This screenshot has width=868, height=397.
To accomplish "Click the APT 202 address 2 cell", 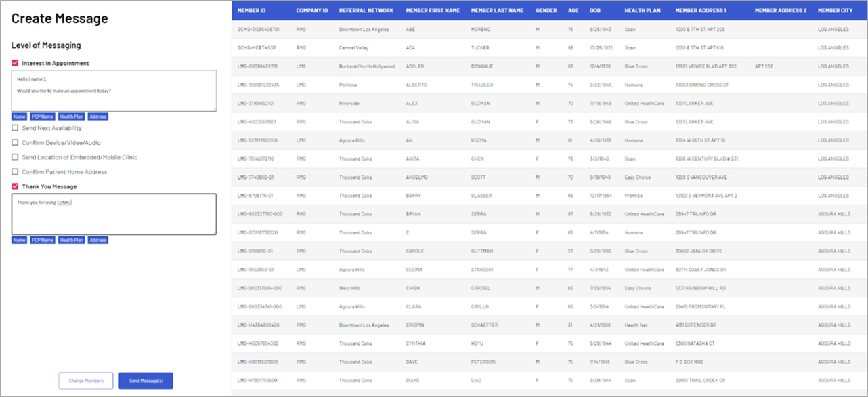I will pyautogui.click(x=764, y=66).
